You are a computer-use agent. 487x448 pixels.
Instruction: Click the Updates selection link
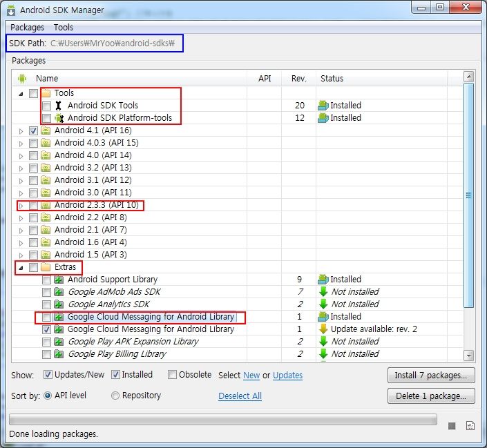(287, 375)
